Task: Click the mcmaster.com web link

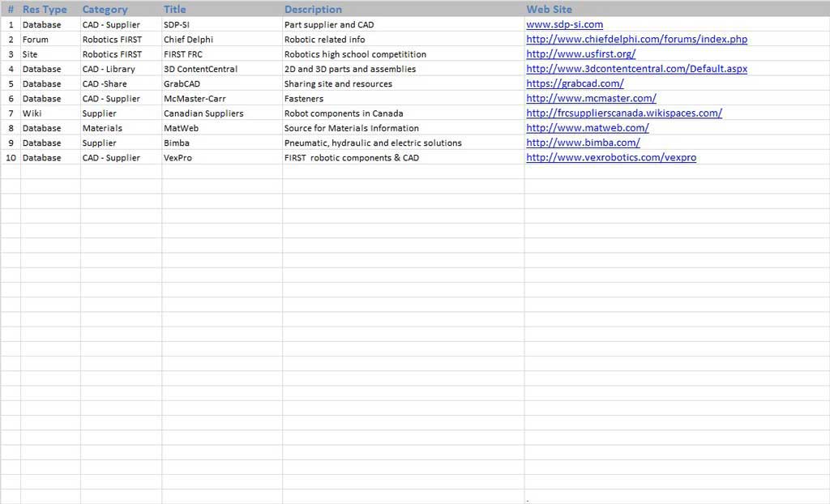Action: pos(591,98)
